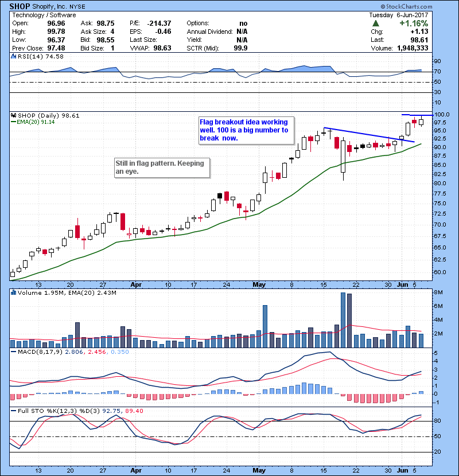Viewport: 459px width, 476px height.
Task: Click the 'May' label on price axis
Action: (x=259, y=285)
